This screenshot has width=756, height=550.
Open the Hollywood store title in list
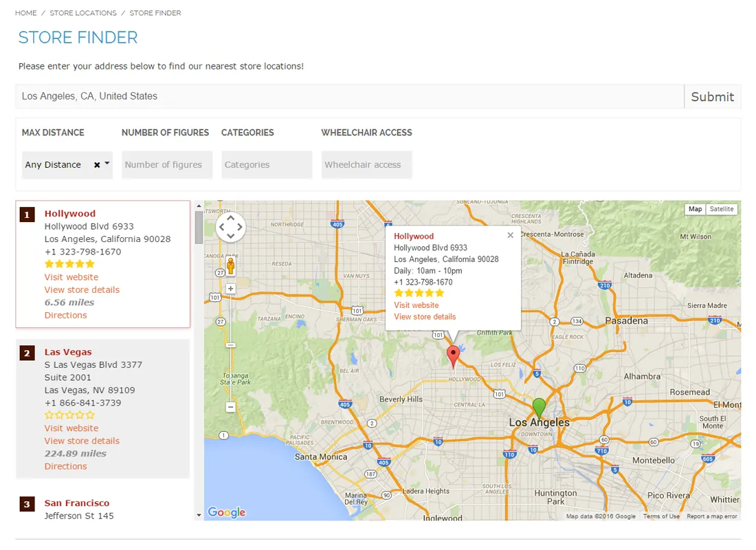point(70,213)
